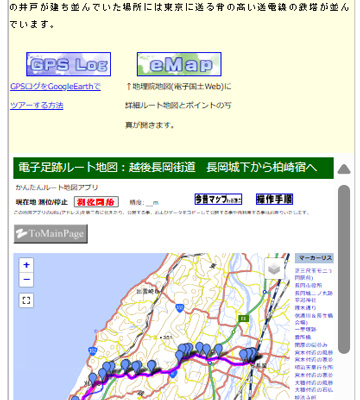Click the 今昔マップ button
The width and height of the screenshot is (360, 400).
tap(218, 199)
